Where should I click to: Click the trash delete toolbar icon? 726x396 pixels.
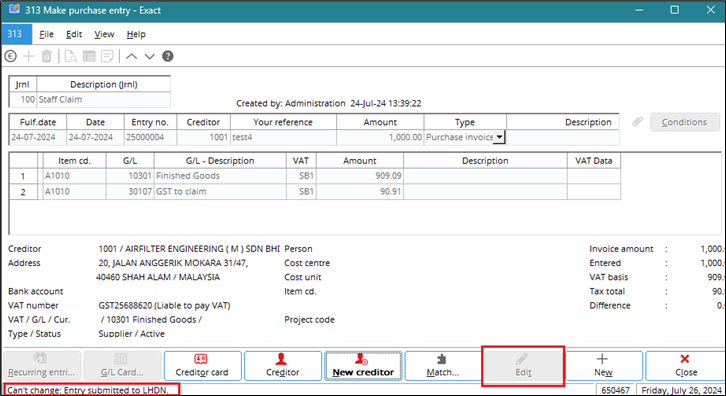[x=46, y=56]
